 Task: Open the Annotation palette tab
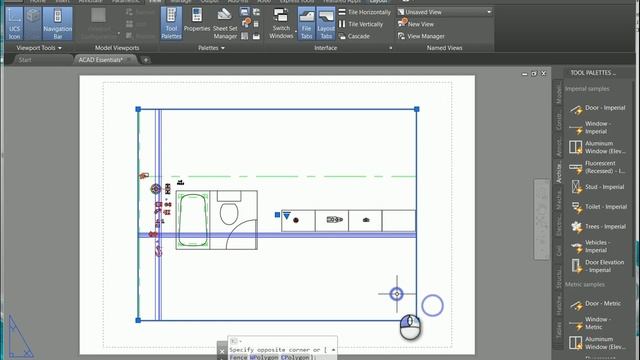point(558,146)
